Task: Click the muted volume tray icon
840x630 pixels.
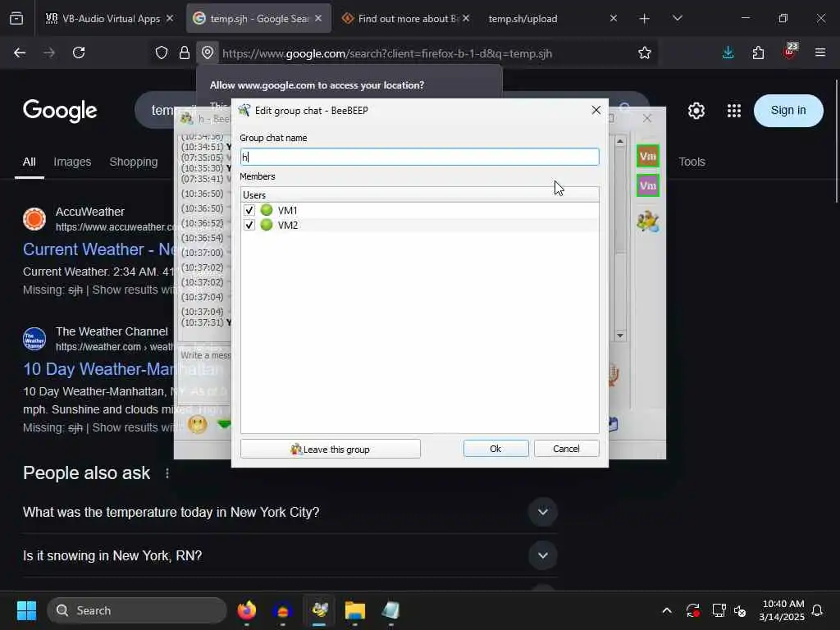Action: 740,610
